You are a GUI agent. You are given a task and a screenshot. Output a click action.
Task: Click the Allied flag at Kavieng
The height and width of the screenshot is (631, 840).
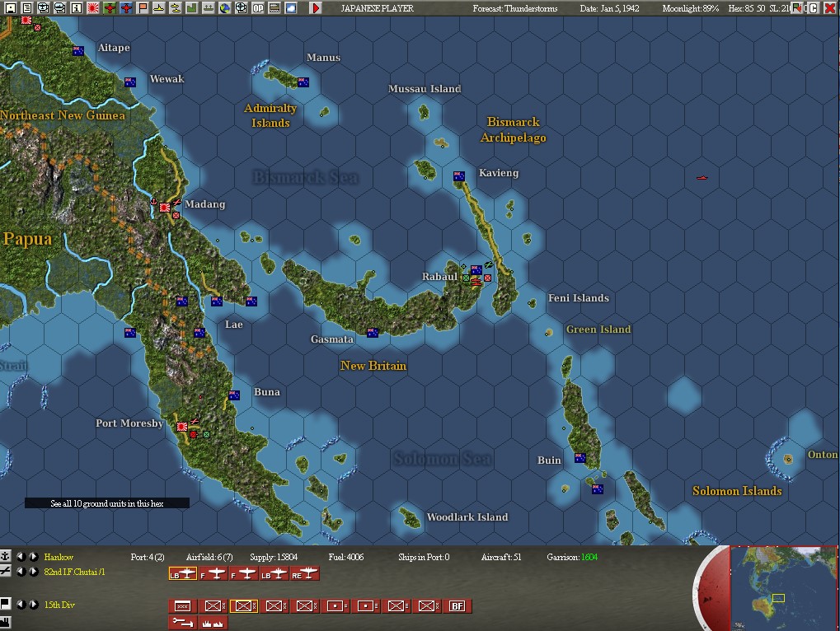tap(459, 175)
